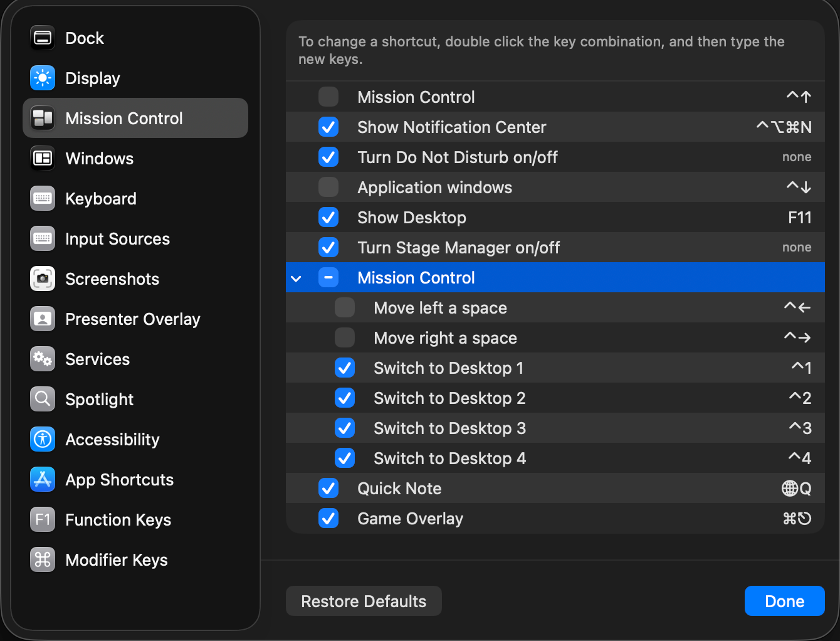The width and height of the screenshot is (840, 641).
Task: Select Move left a space row label
Action: click(440, 308)
